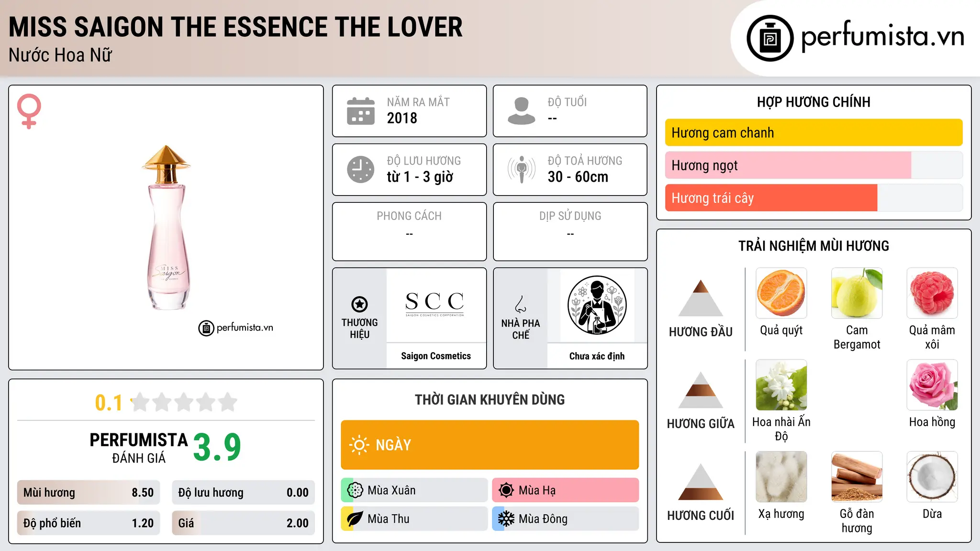The image size is (980, 551).
Task: Click the 'từ 1 - 3 giờ' longevity value
Action: (x=420, y=177)
